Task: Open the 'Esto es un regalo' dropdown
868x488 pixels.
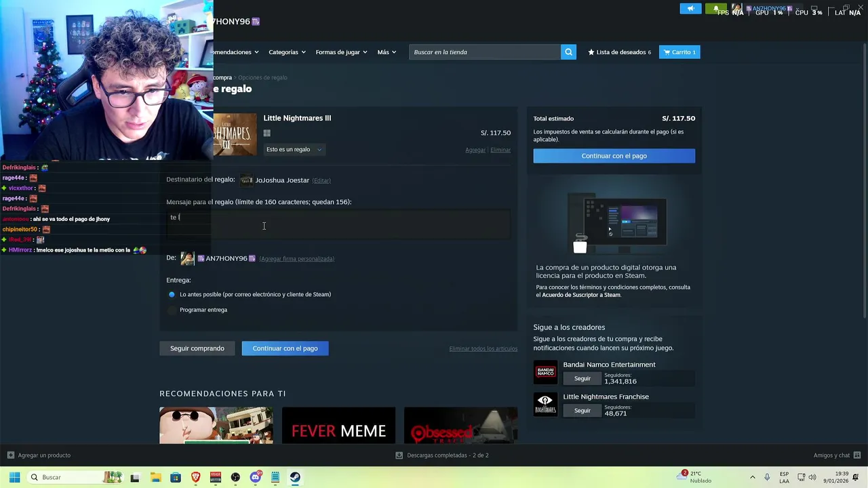Action: click(294, 149)
